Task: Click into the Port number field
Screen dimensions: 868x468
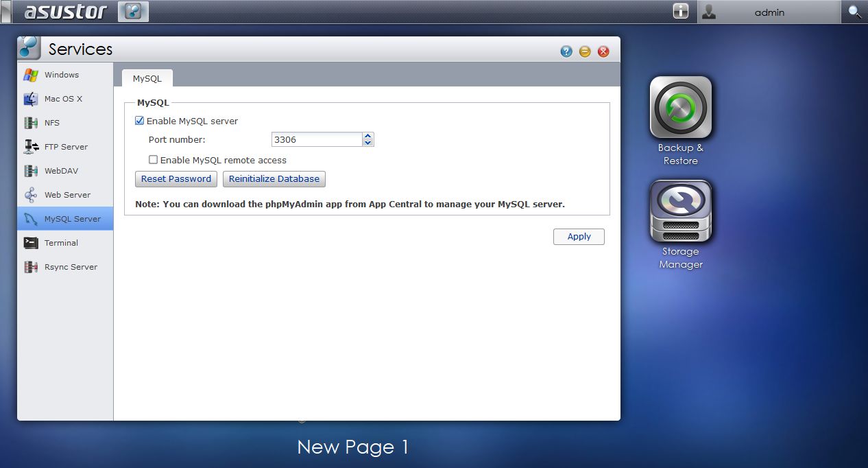Action: coord(317,139)
